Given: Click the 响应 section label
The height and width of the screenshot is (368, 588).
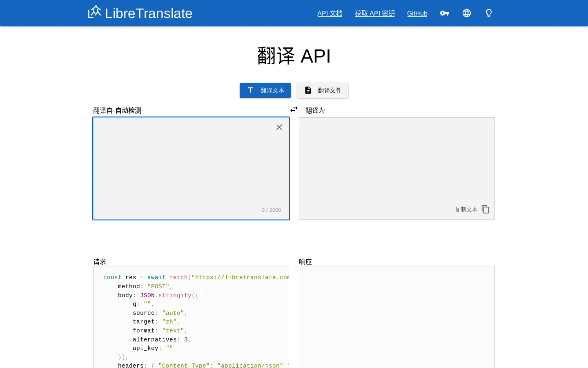Looking at the screenshot, I should point(305,262).
